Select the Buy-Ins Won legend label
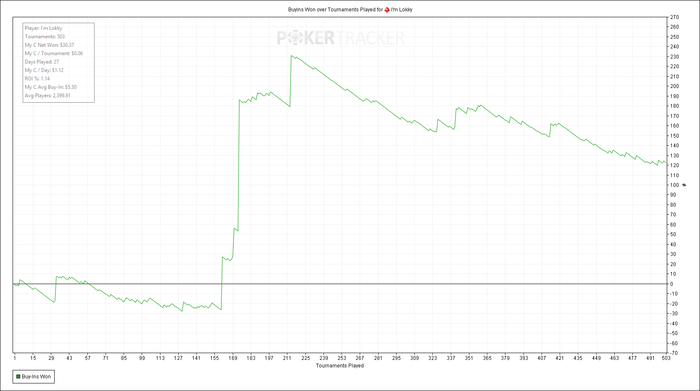This screenshot has height=391, width=700. pyautogui.click(x=36, y=377)
